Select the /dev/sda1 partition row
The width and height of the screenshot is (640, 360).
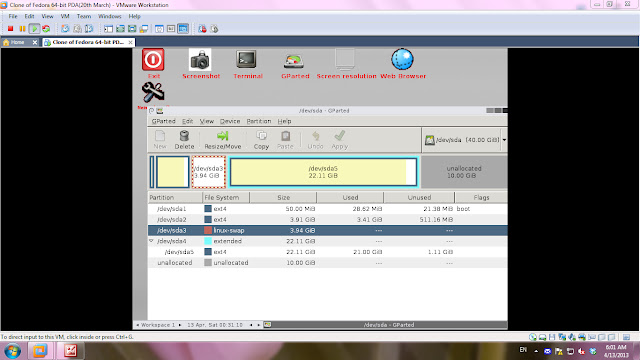[x=327, y=209]
